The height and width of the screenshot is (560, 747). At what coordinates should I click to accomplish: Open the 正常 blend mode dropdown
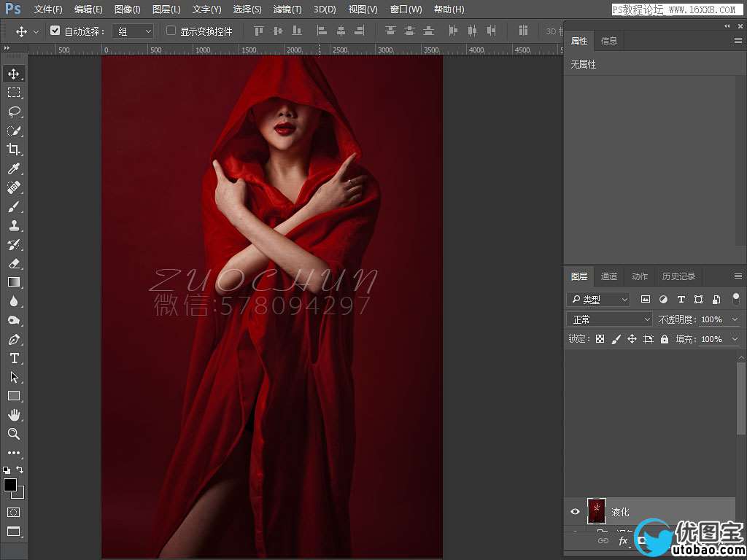pyautogui.click(x=610, y=319)
